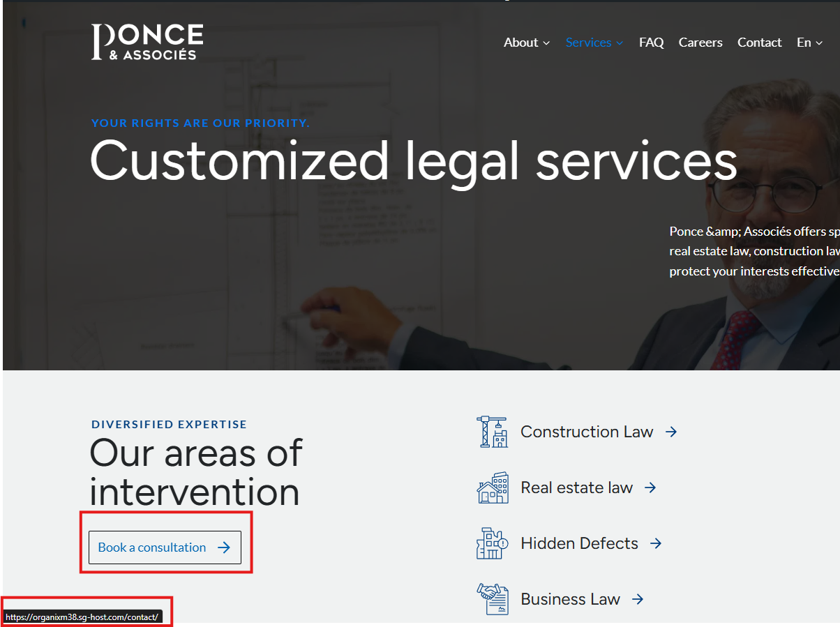Click the Business Law handshake icon
Viewport: 840px width, 627px height.
pyautogui.click(x=493, y=599)
